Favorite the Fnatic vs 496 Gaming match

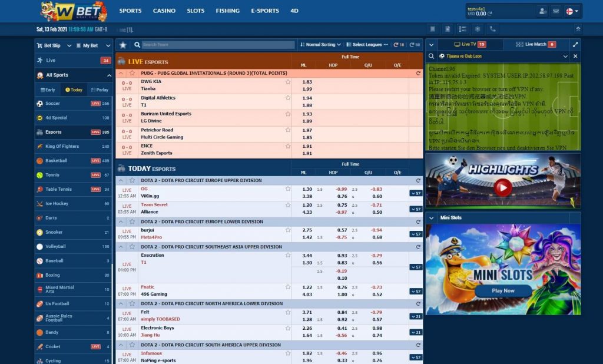point(287,287)
